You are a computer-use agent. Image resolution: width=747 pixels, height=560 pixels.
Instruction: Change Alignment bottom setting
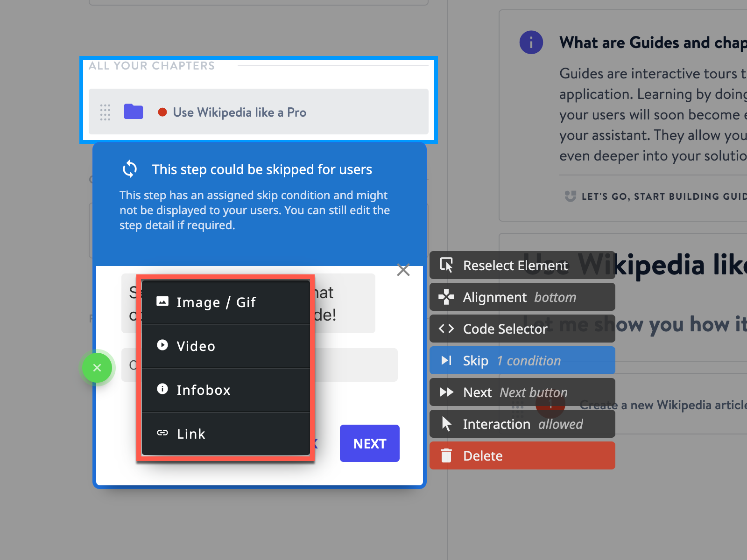coord(522,297)
